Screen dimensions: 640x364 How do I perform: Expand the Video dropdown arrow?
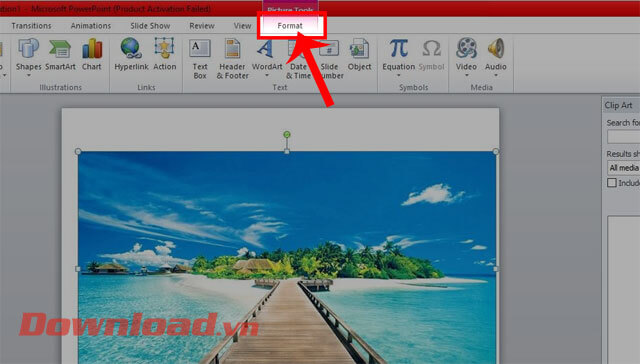coord(467,75)
